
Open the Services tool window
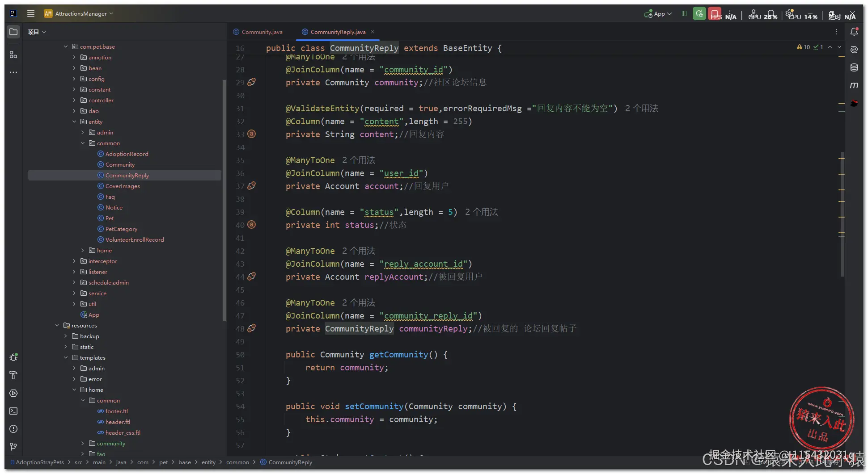click(13, 393)
